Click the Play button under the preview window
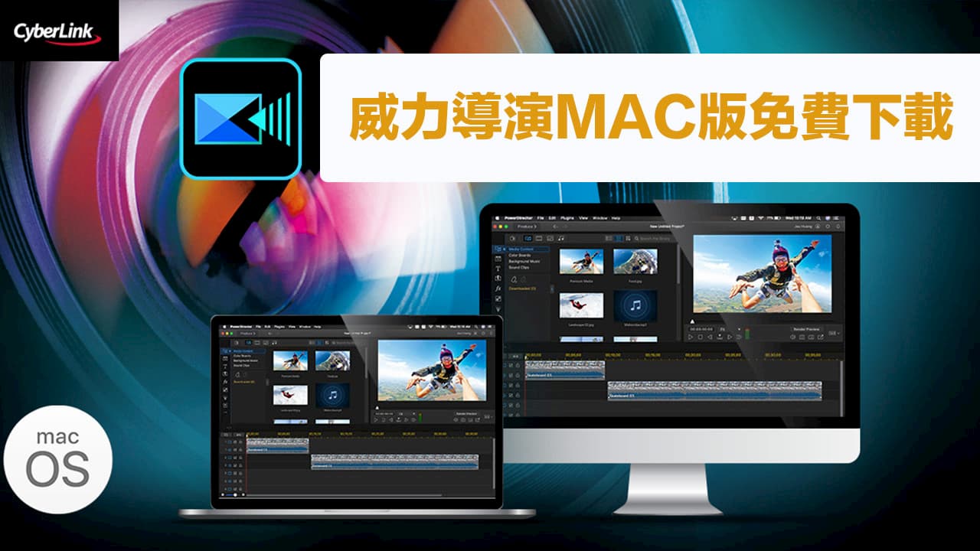 click(x=690, y=337)
